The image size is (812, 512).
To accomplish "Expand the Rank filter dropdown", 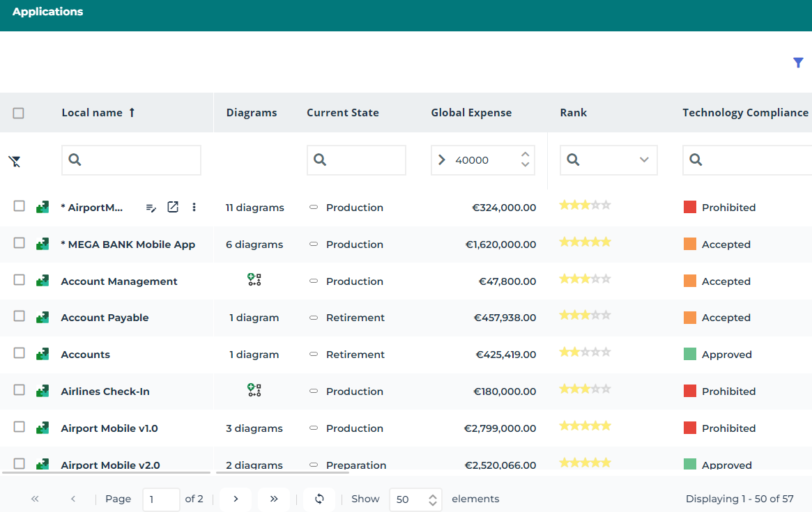I will [x=644, y=160].
